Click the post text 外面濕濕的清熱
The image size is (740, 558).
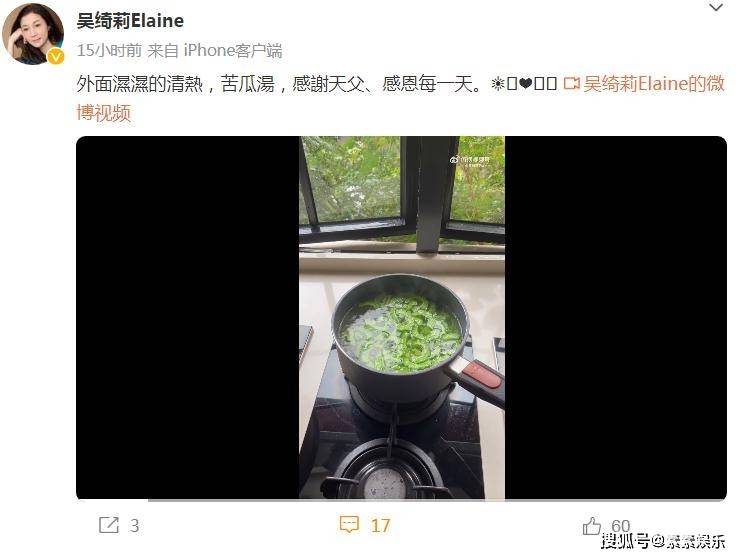pyautogui.click(x=140, y=84)
